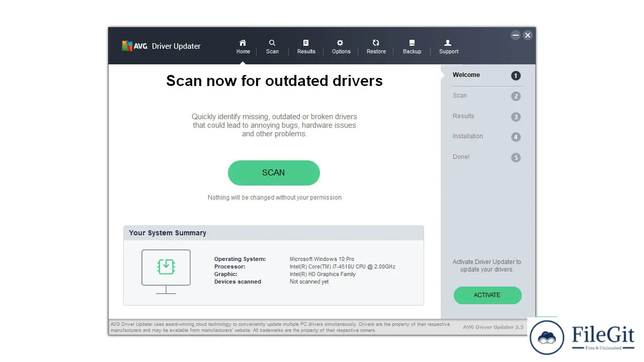This screenshot has height=362, width=644.
Task: Click step number 2 circle
Action: [516, 97]
